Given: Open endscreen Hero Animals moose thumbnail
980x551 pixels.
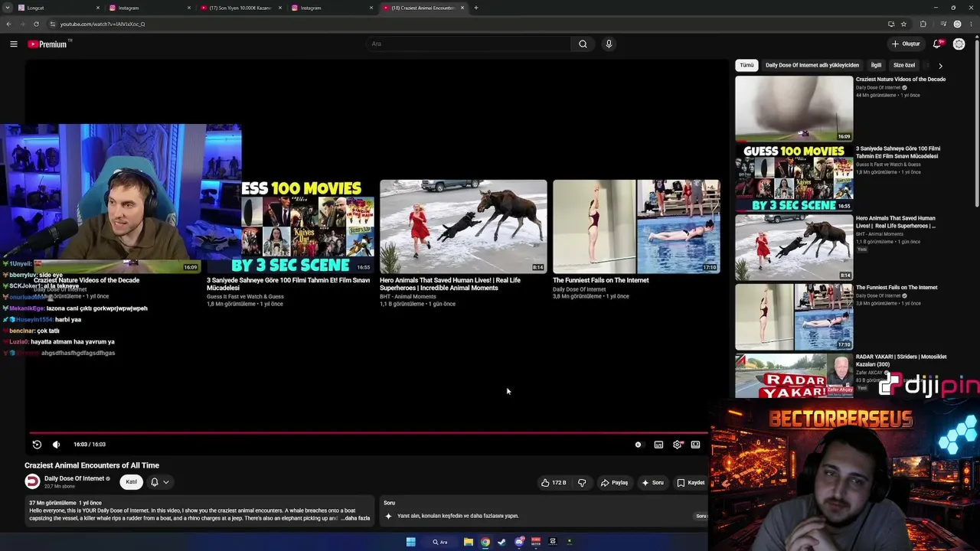Looking at the screenshot, I should tap(463, 227).
